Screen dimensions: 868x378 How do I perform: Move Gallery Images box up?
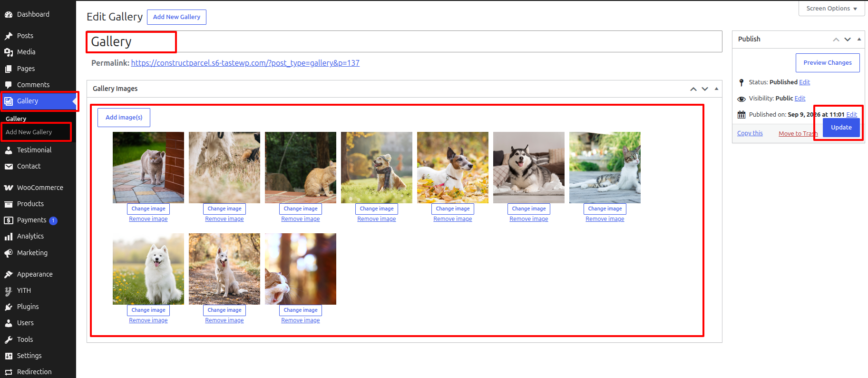(x=693, y=89)
